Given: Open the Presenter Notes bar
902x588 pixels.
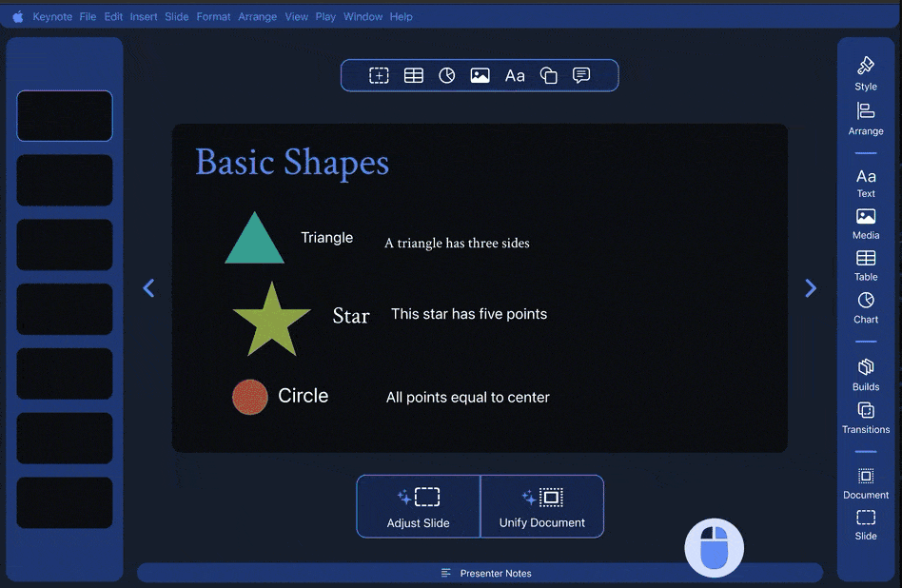Looking at the screenshot, I should pyautogui.click(x=480, y=573).
